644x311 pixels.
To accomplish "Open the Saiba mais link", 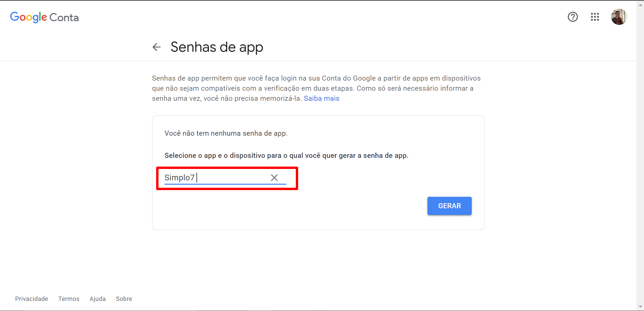I will pyautogui.click(x=321, y=98).
